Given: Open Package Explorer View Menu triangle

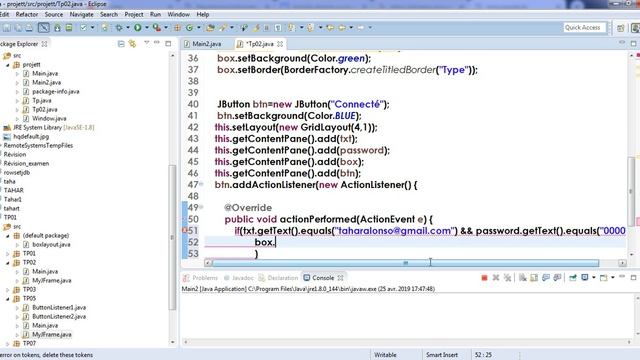Looking at the screenshot, I should click(x=147, y=42).
